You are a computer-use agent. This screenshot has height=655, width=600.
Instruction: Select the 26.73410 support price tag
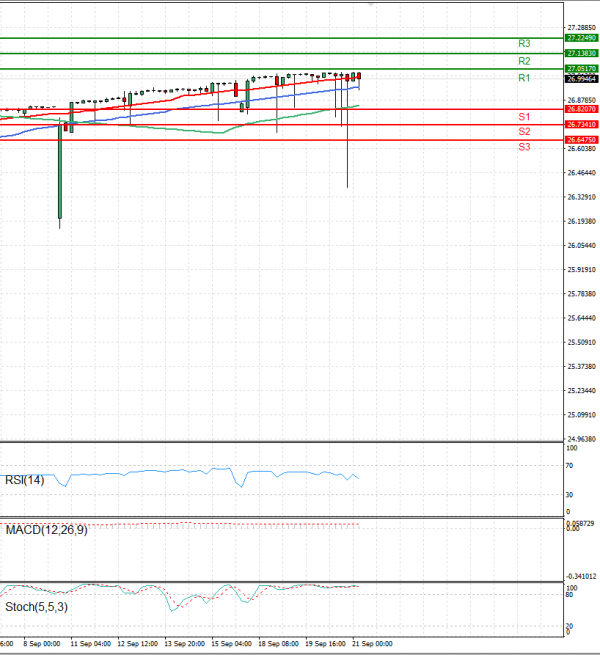point(582,124)
